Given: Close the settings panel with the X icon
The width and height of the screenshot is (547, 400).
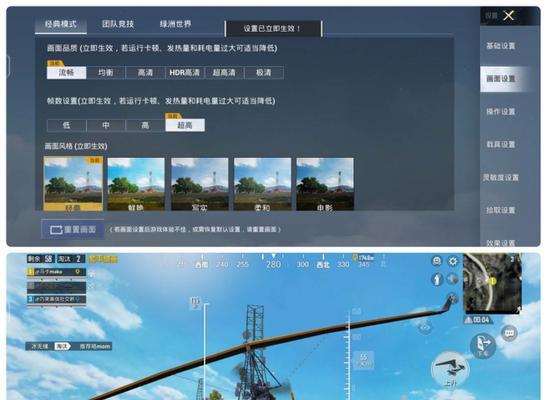Looking at the screenshot, I should pyautogui.click(x=509, y=15).
